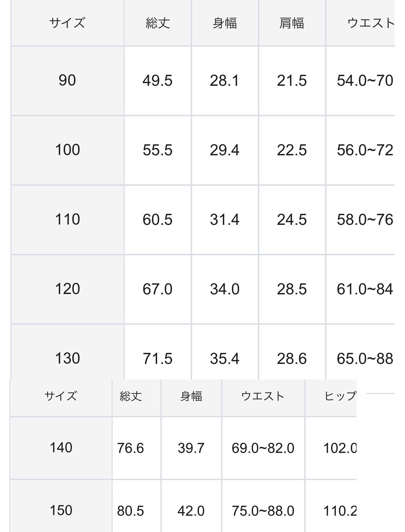Screen dimensions: 405x532
Task: Click the 49.5 total length cell
Action: pyautogui.click(x=157, y=81)
